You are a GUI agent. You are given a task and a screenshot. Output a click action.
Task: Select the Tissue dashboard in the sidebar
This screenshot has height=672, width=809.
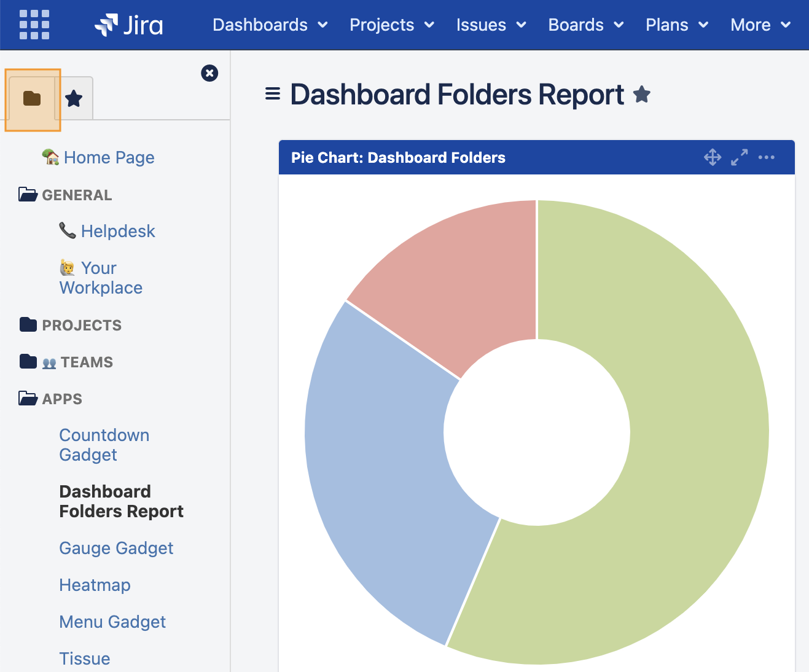85,658
